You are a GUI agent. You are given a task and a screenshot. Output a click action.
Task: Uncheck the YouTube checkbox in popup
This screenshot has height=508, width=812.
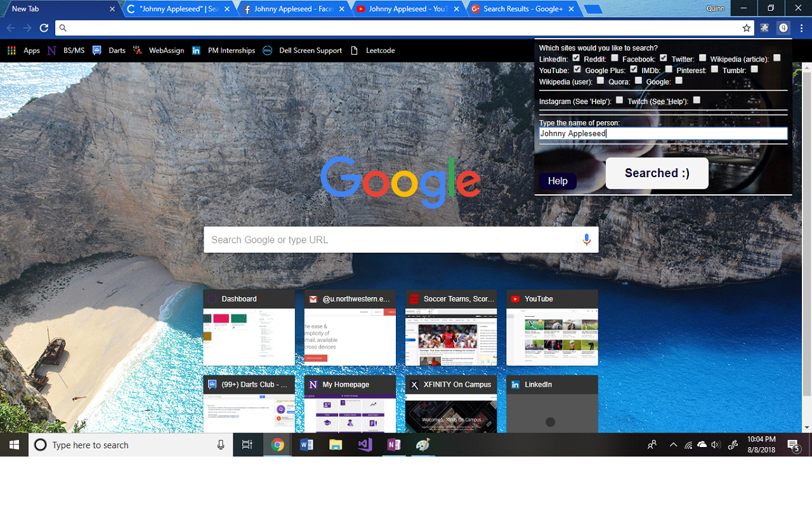(577, 69)
